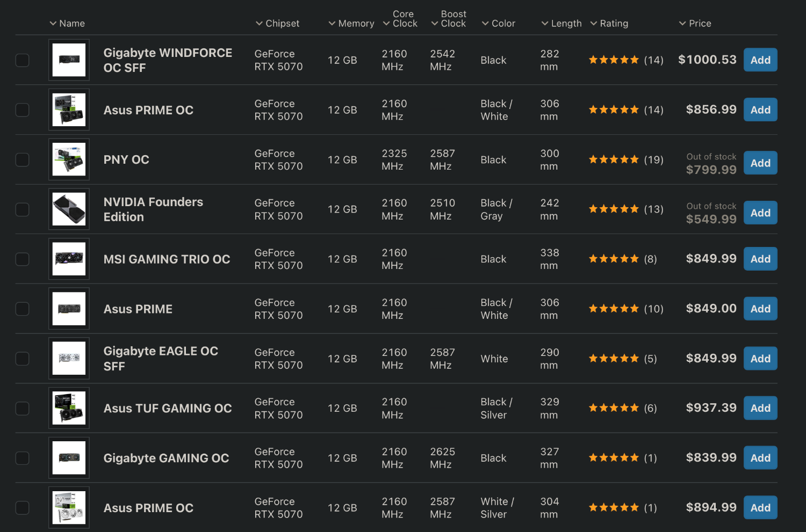Open the Gigabyte WINDFORCE OC SFF product link
Viewport: 806px width, 532px height.
tap(168, 60)
